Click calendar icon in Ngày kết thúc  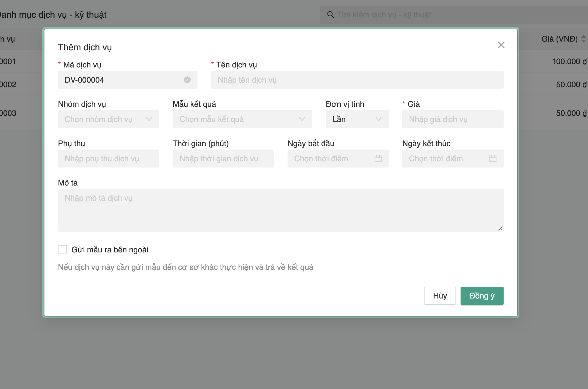[493, 159]
